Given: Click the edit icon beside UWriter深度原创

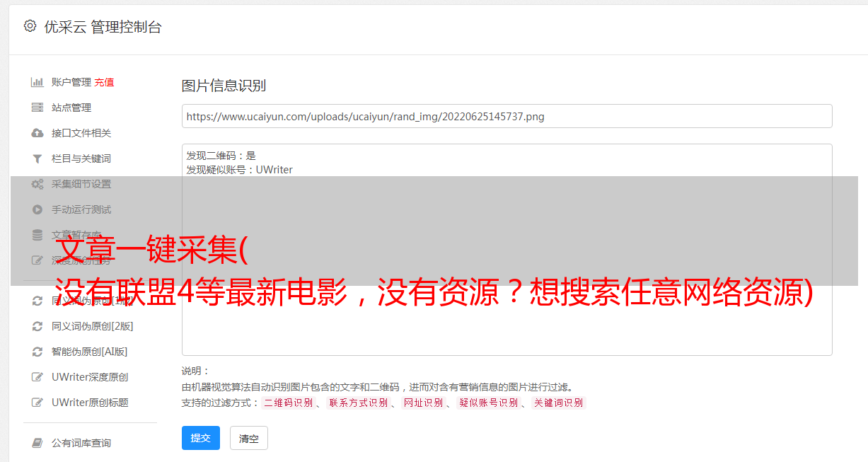Looking at the screenshot, I should 37,377.
